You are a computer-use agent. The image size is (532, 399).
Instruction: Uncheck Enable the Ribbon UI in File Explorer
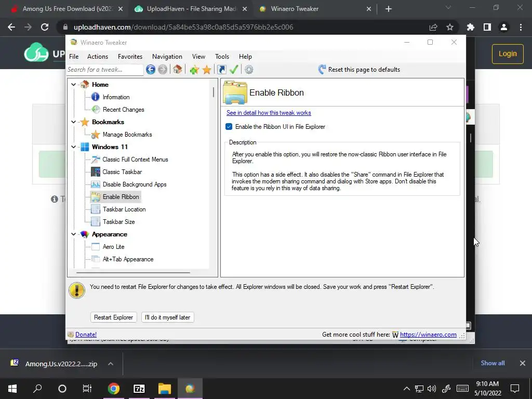(229, 127)
